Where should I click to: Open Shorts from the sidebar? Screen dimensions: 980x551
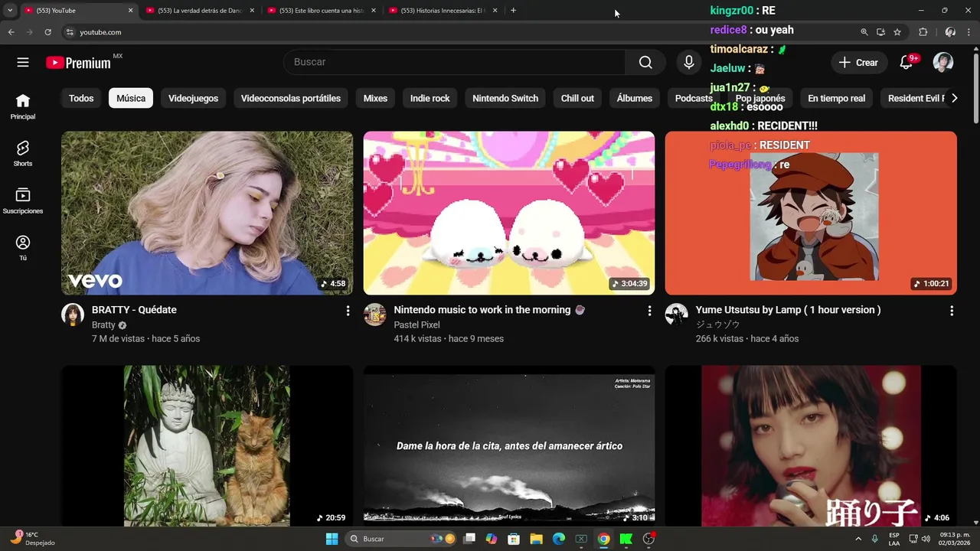tap(23, 154)
